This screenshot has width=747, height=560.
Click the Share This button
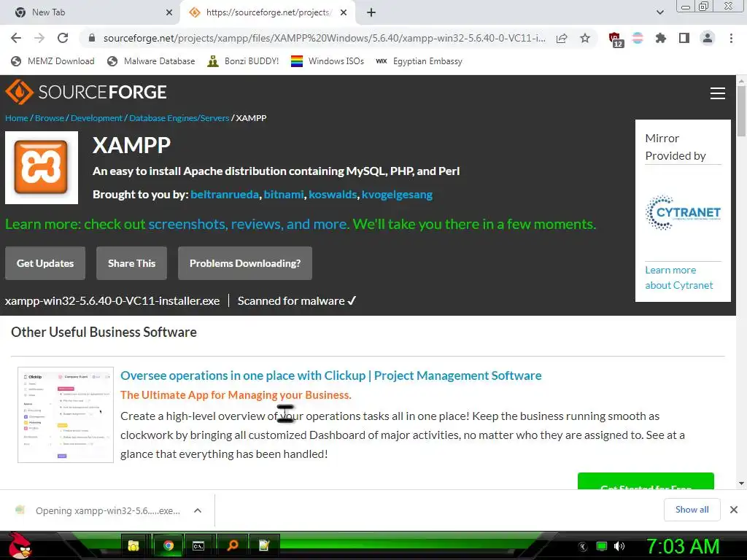point(131,263)
